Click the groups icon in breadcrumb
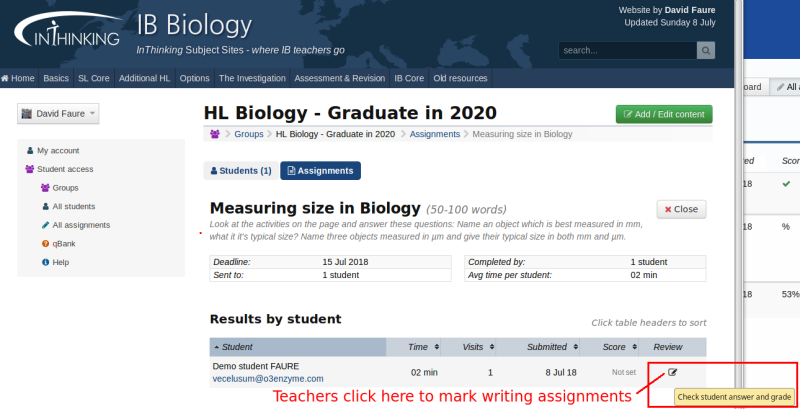800x409 pixels. pyautogui.click(x=215, y=134)
